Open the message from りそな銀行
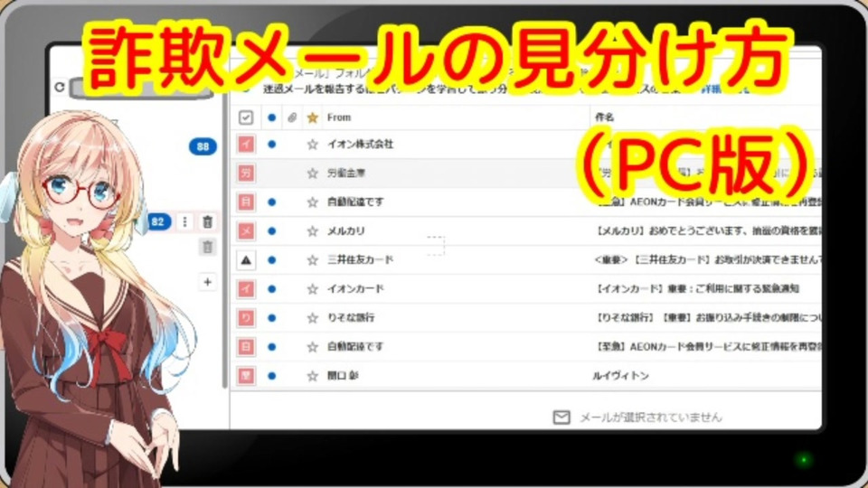This screenshot has height=488, width=868. click(x=351, y=317)
